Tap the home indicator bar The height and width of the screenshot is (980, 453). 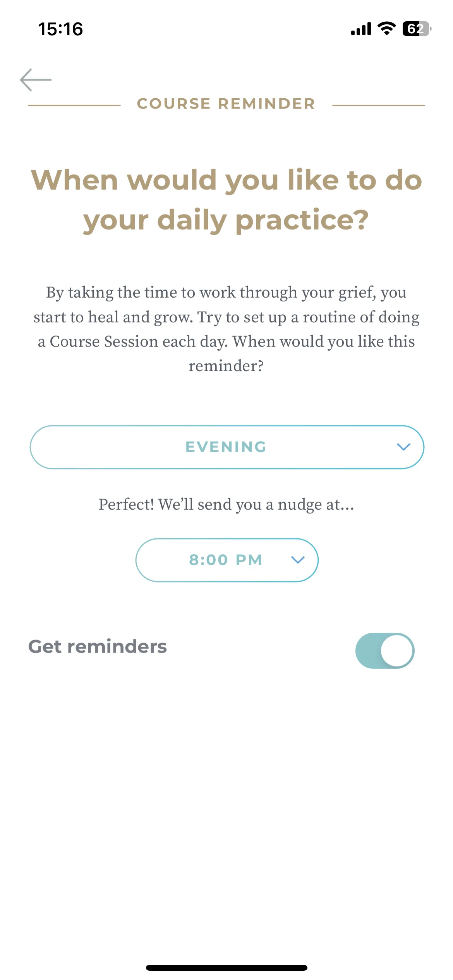point(226,968)
